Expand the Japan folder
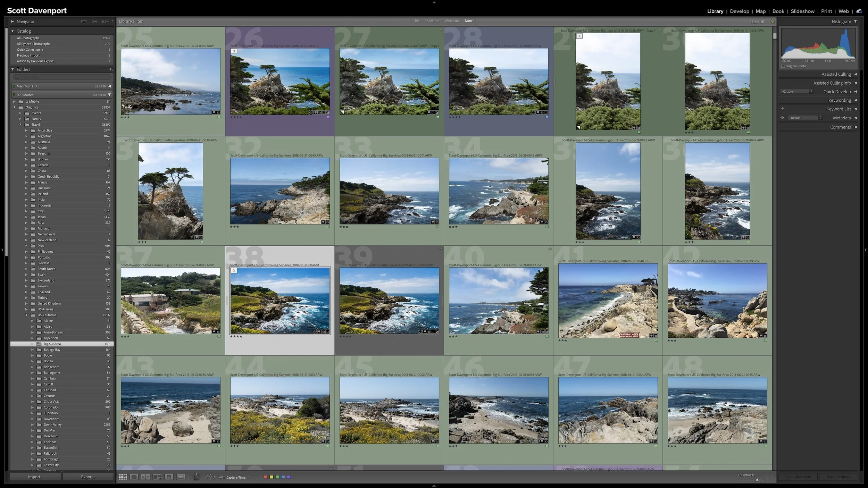Viewport: 868px width, 488px height. point(26,217)
